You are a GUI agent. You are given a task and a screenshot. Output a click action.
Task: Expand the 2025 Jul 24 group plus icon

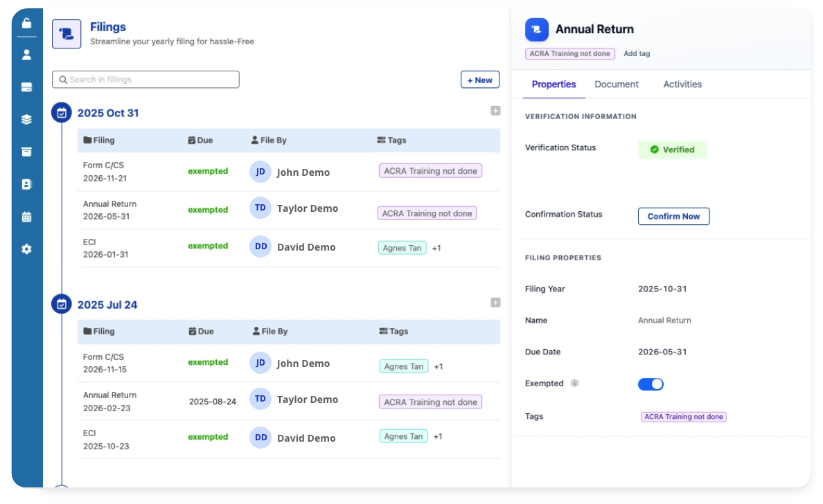tap(495, 303)
